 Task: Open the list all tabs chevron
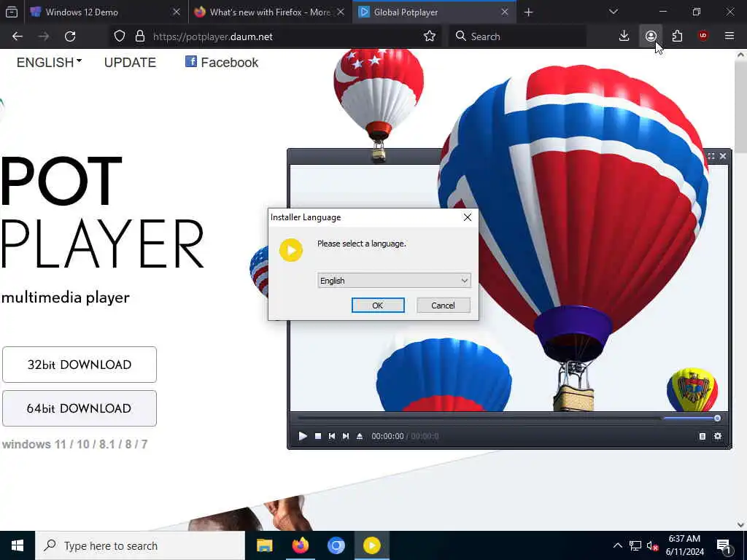pyautogui.click(x=614, y=12)
